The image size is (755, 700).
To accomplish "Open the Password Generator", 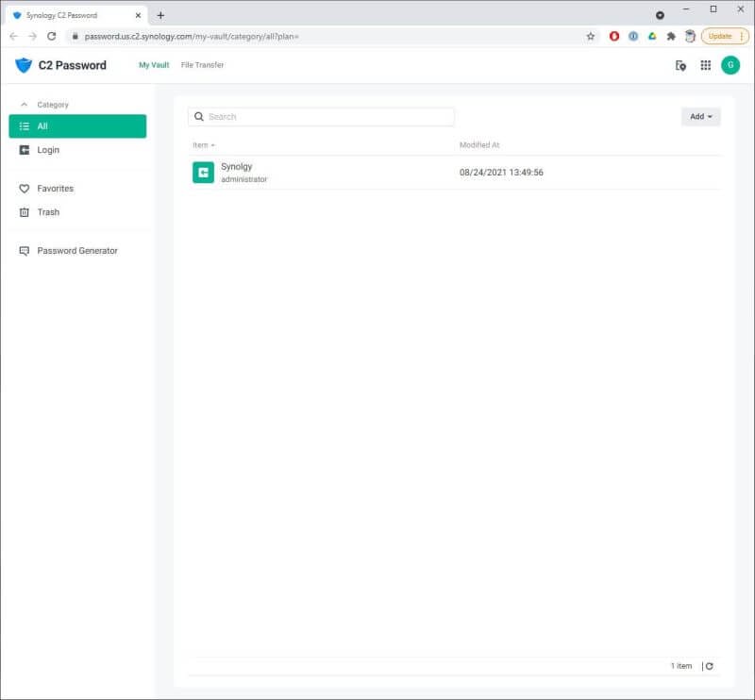I will 75,250.
